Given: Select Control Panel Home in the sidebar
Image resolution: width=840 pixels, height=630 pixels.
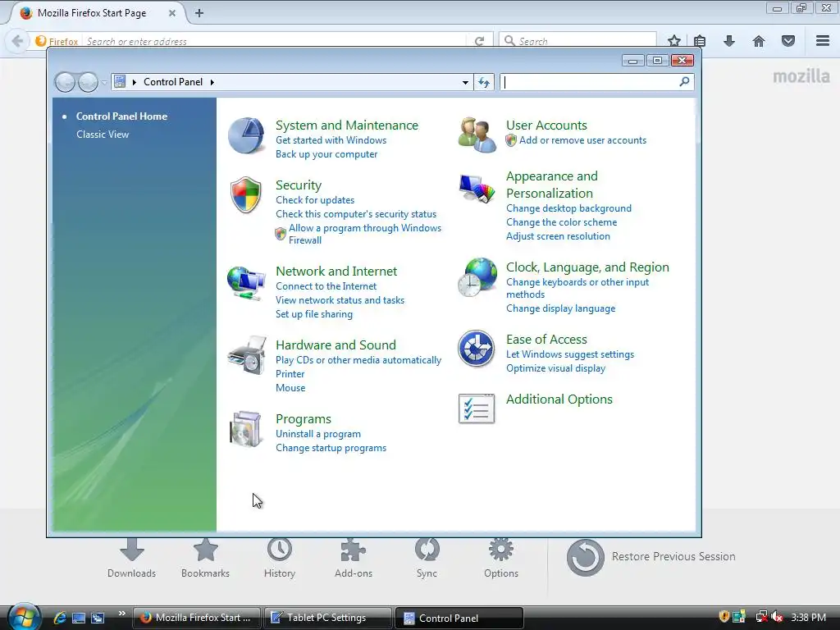Looking at the screenshot, I should [x=121, y=116].
